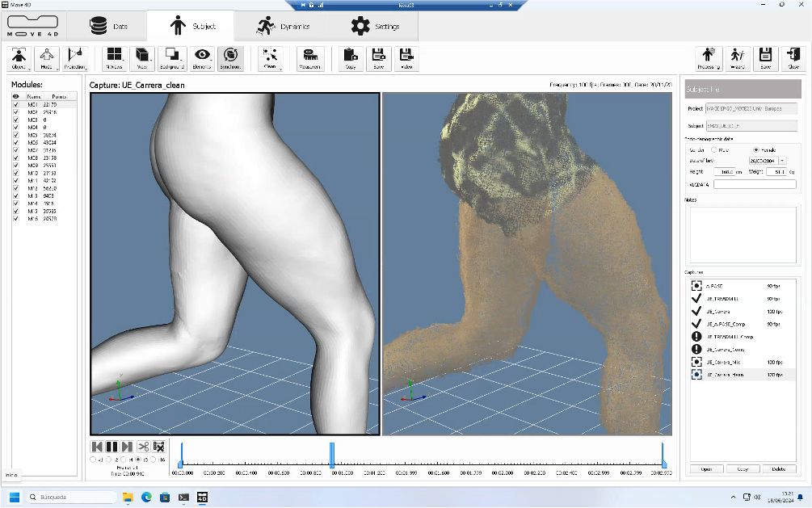The height and width of the screenshot is (508, 812).
Task: Open the Measurements tape tool
Action: point(310,58)
